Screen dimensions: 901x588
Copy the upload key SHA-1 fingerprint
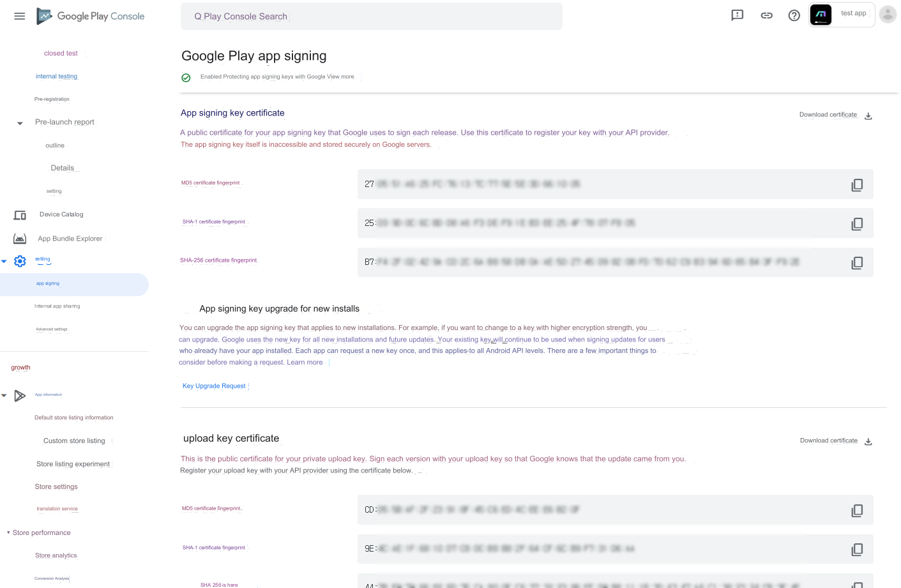857,550
